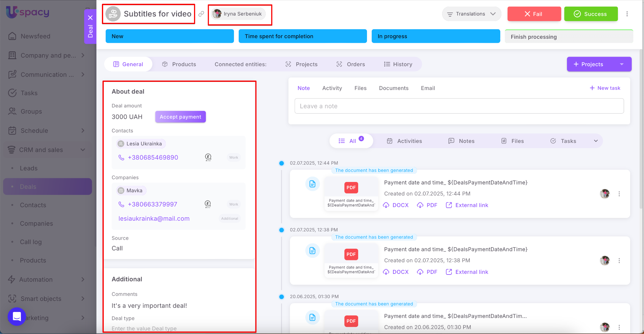
Task: Filter timeline by Activities
Action: tap(404, 141)
